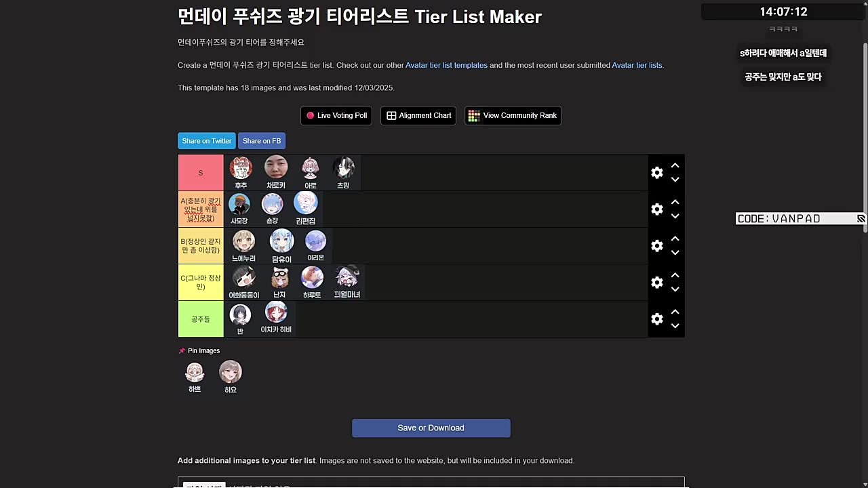Open settings gear for S tier row
Viewport: 868px width, 488px height.
[x=656, y=173]
